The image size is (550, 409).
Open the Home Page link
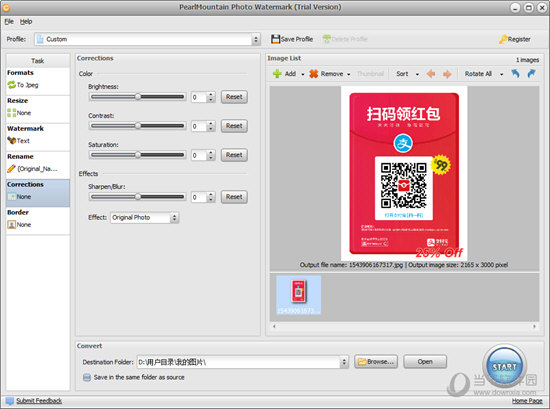tap(527, 401)
